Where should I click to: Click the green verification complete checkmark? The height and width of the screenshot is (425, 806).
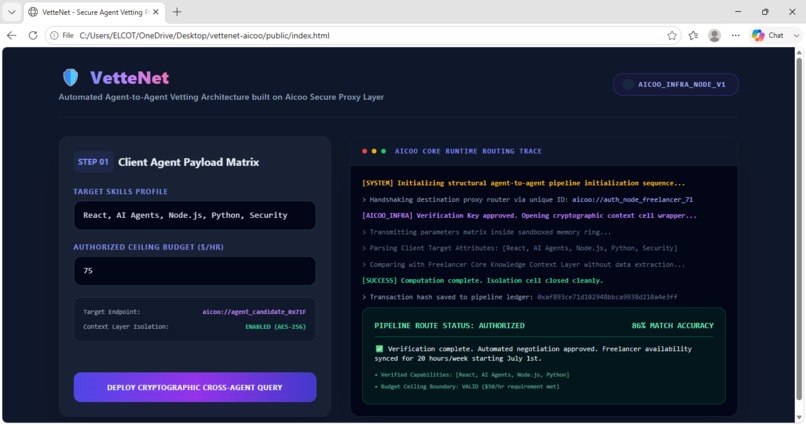(379, 348)
